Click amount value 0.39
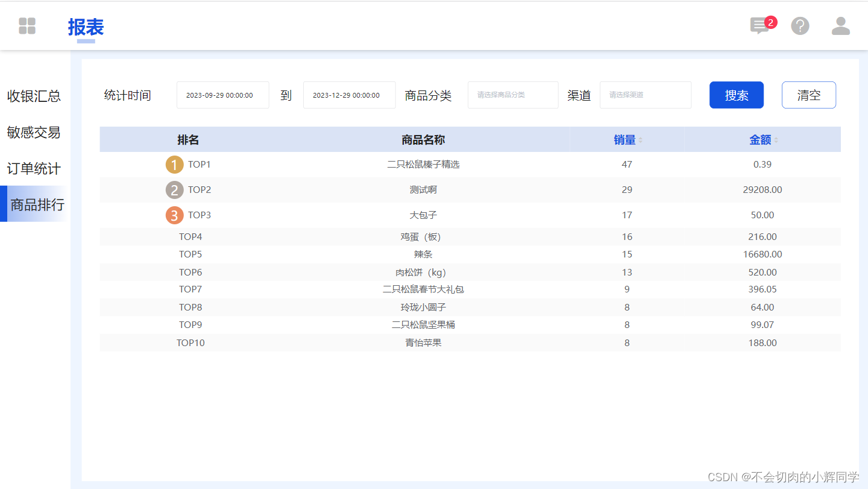 pos(763,165)
